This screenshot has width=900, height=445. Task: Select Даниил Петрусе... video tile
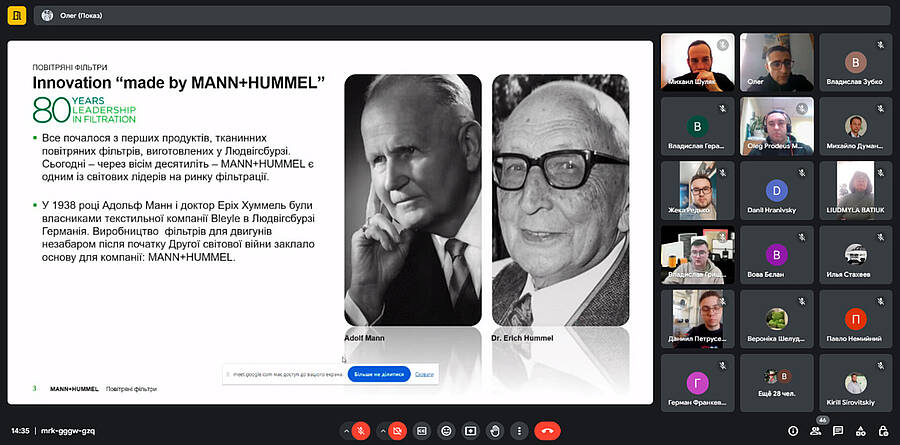pyautogui.click(x=697, y=319)
